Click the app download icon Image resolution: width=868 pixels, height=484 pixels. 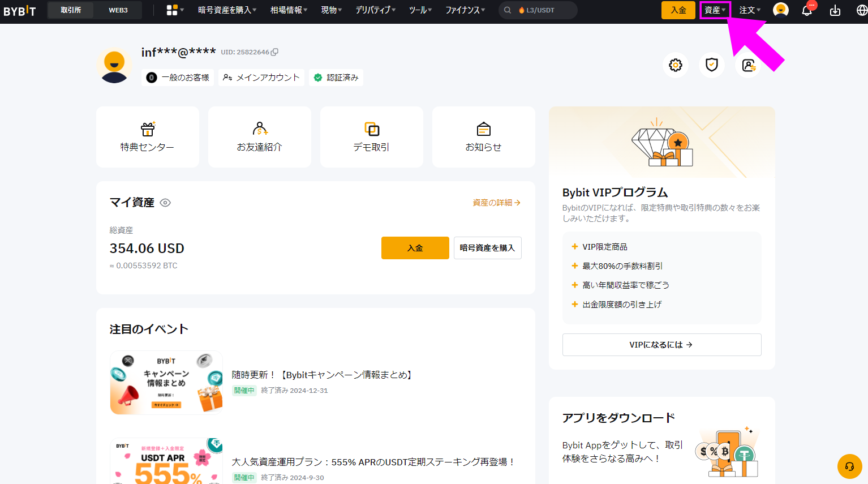coord(835,10)
